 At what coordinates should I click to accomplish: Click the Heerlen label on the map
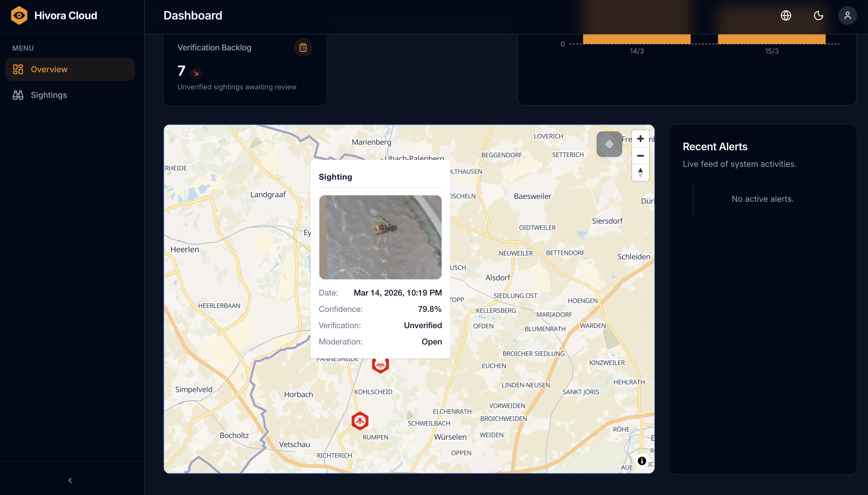184,249
